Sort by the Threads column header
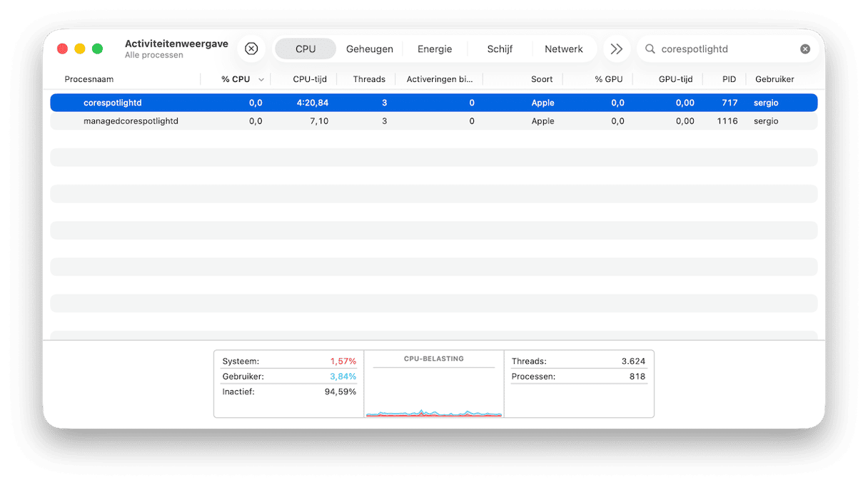 369,79
